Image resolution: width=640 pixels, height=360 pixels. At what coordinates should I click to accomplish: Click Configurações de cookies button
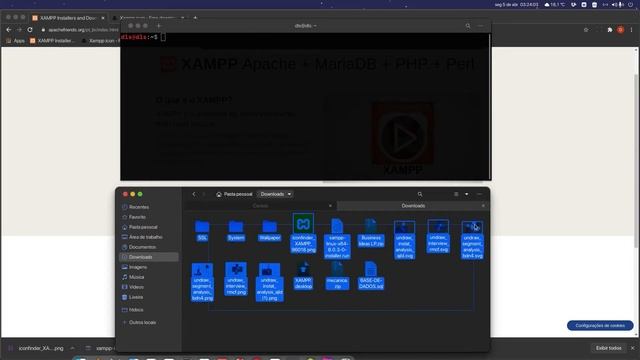point(600,326)
